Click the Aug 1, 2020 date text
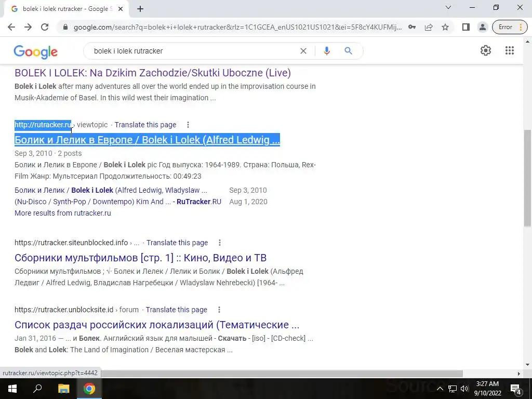The width and height of the screenshot is (532, 399). [x=248, y=202]
